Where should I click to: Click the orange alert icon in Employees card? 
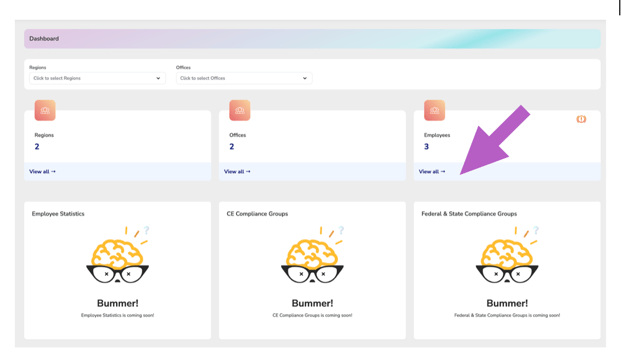581,119
